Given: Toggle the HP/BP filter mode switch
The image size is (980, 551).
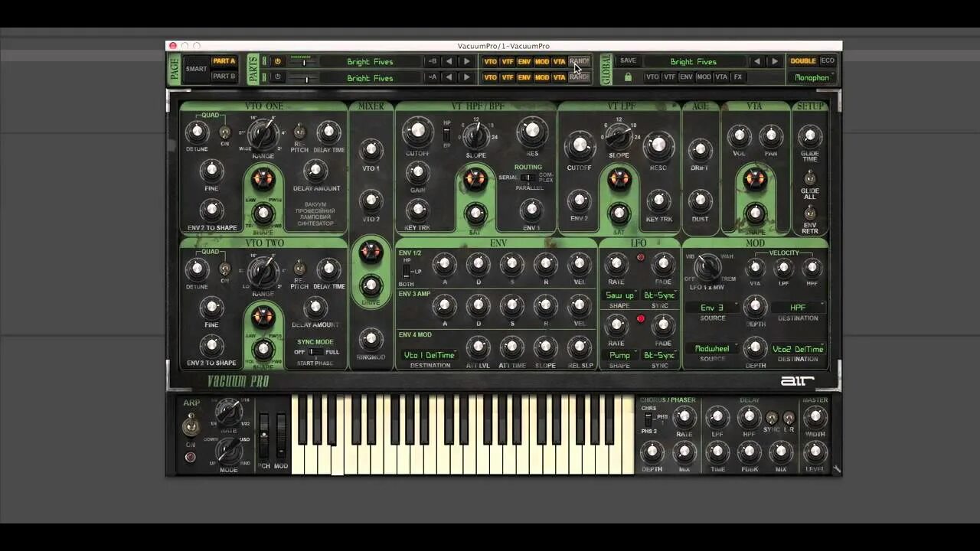Looking at the screenshot, I should pyautogui.click(x=446, y=133).
